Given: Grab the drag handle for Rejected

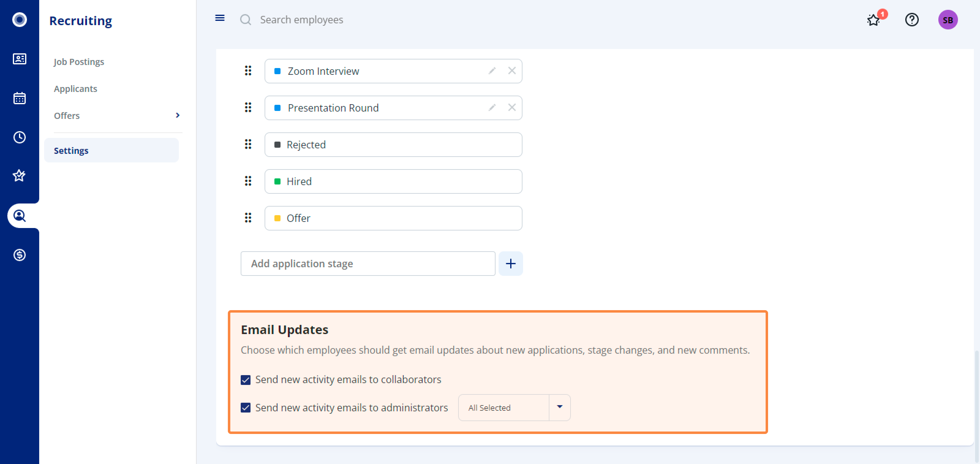Looking at the screenshot, I should (248, 144).
